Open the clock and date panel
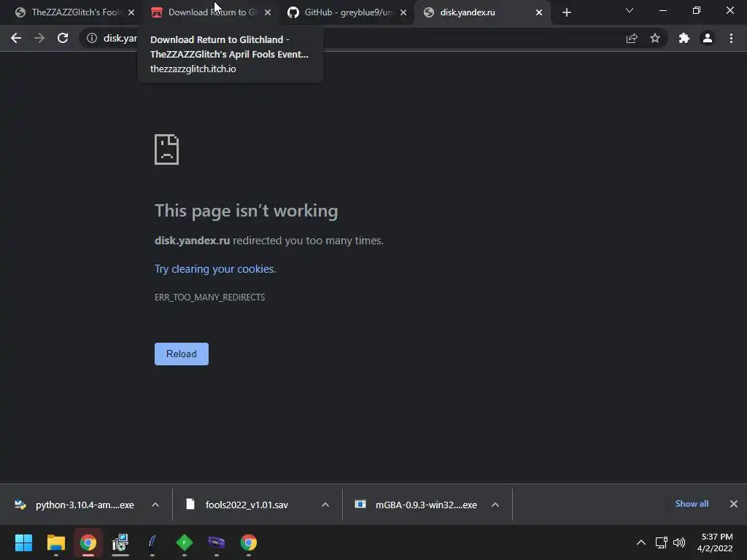The image size is (747, 560). coord(715,542)
